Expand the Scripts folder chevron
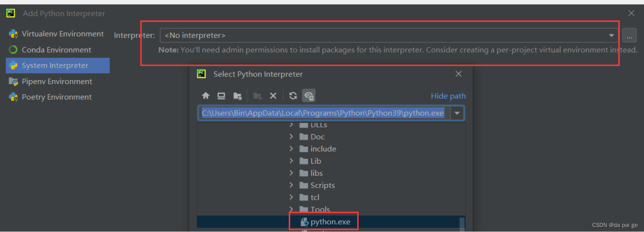Screen dimensions: 644x232 291,185
